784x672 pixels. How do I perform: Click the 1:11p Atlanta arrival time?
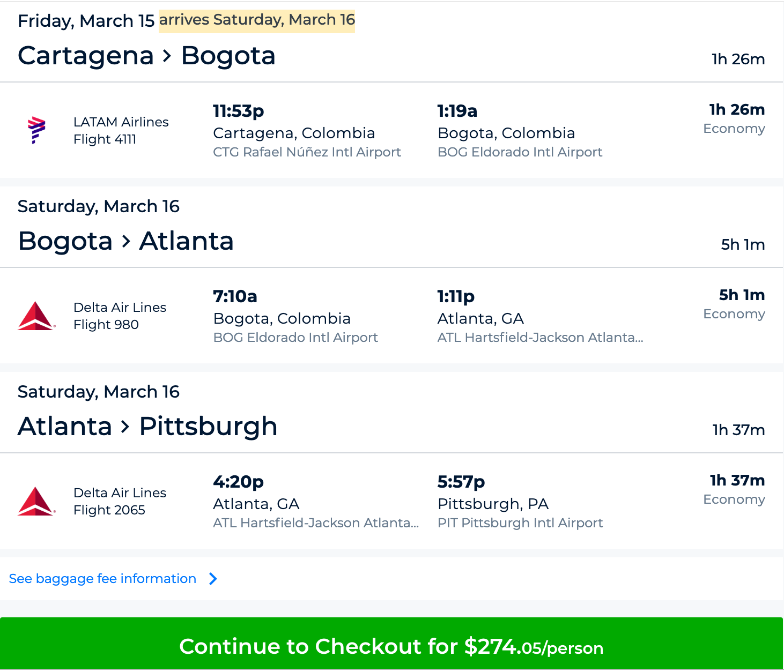456,296
